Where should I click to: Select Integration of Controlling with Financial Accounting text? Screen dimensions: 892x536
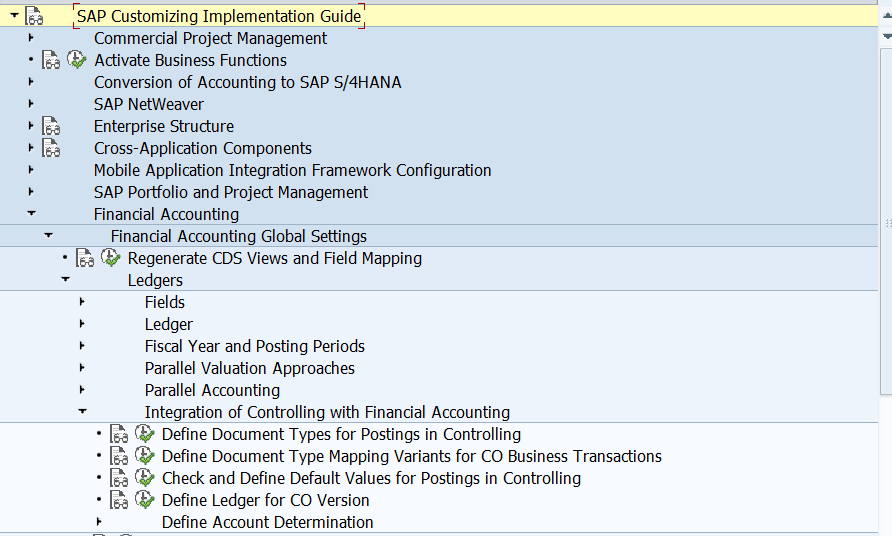click(x=327, y=412)
